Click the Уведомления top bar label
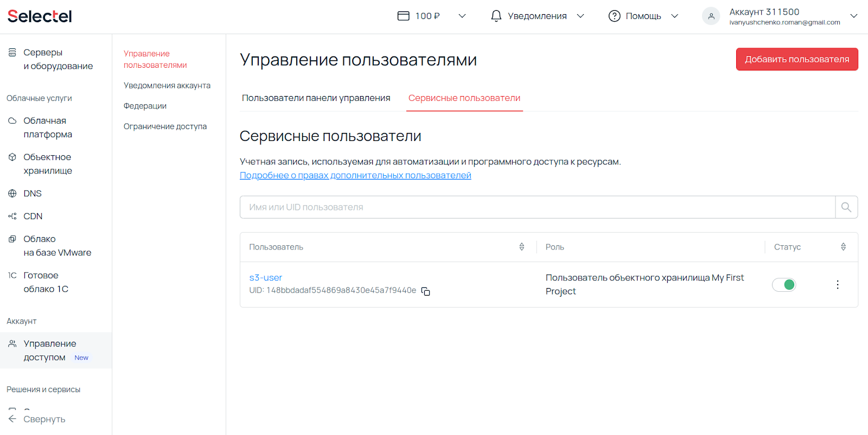Image resolution: width=868 pixels, height=435 pixels. pyautogui.click(x=537, y=16)
